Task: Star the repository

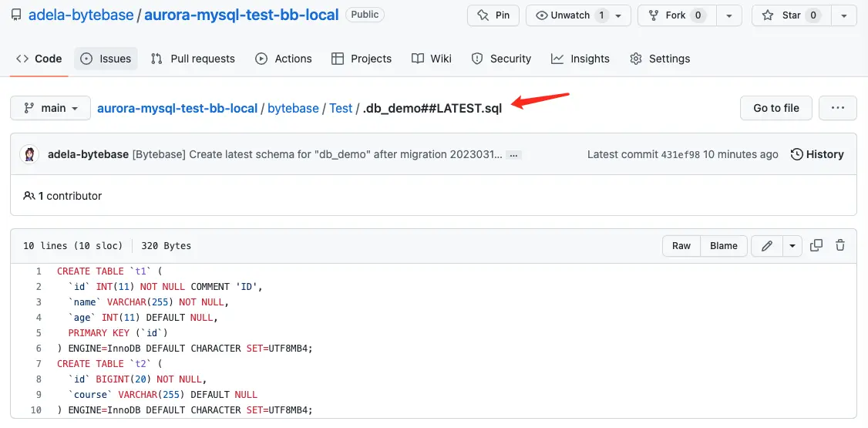Action: point(790,15)
